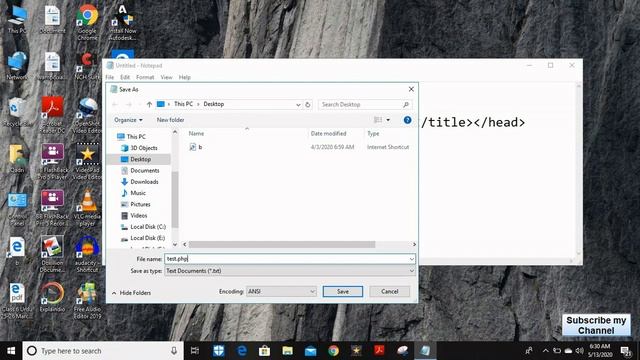Viewport: 640px width, 360px height.
Task: Open the view options dropdown arrow
Action: (388, 120)
